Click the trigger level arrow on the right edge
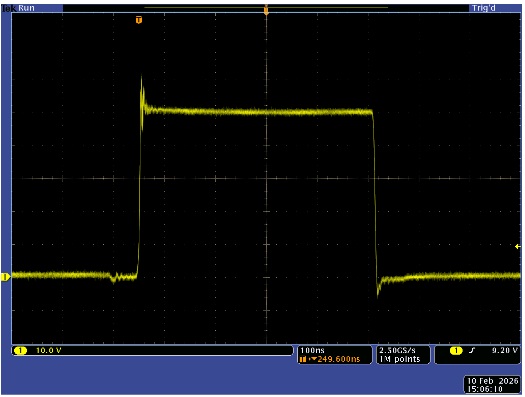This screenshot has width=525, height=397. point(518,247)
